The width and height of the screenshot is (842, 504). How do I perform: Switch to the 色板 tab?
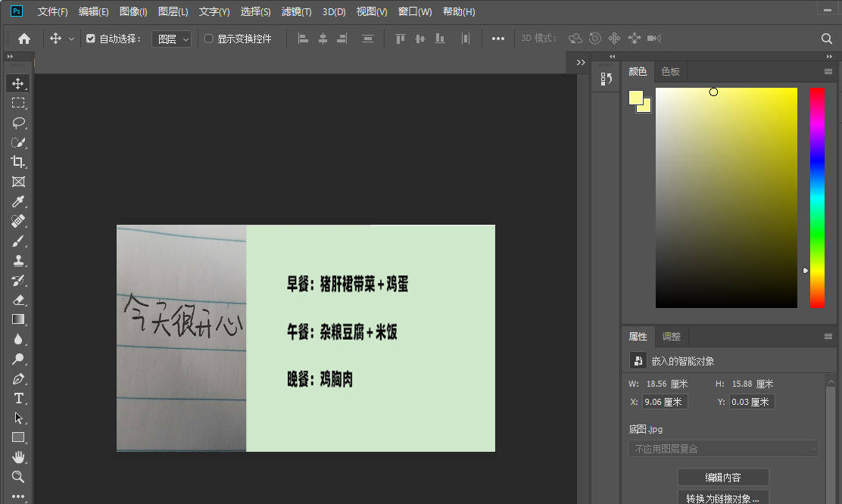pyautogui.click(x=670, y=72)
